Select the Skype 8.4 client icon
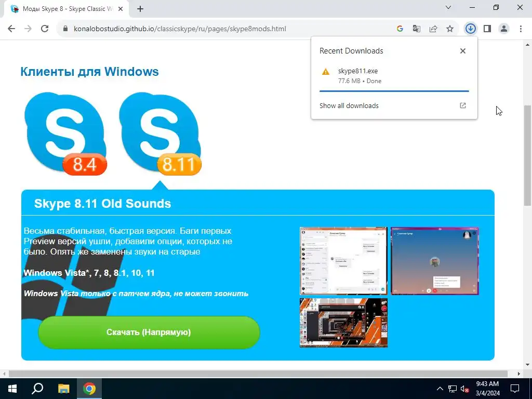The height and width of the screenshot is (399, 532). (65, 134)
